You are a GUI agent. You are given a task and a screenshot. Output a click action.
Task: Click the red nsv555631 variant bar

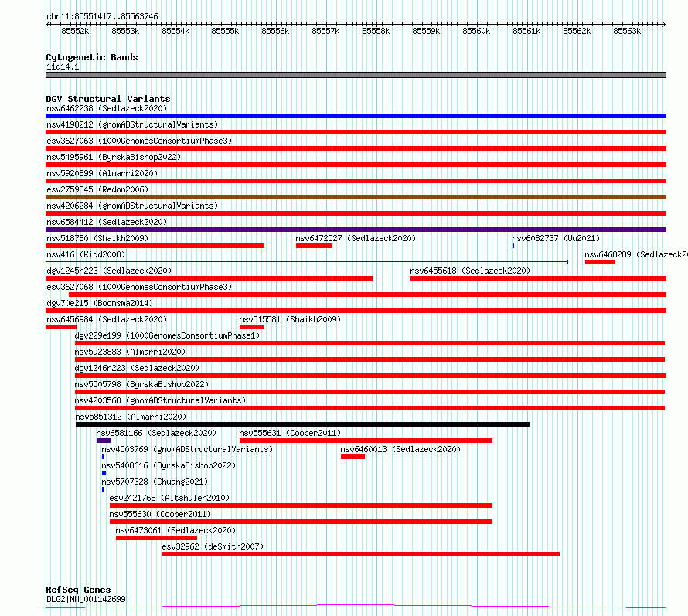(x=366, y=441)
